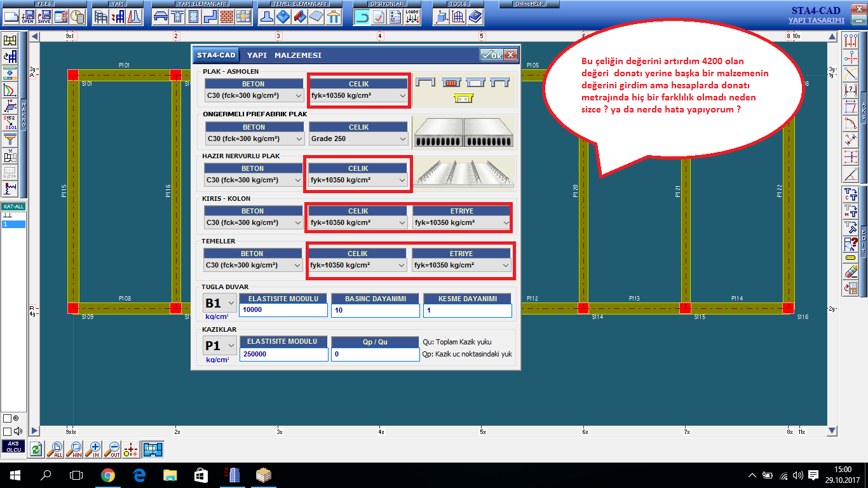This screenshot has height=488, width=868.
Task: Click the S152 to S101 renumber icon
Action: coord(10,123)
